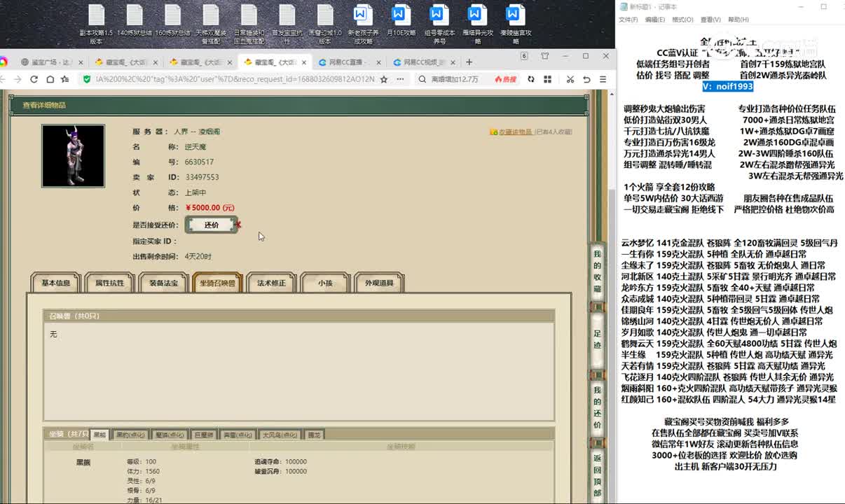
Task: Open 足迹 side panel button
Action: 597,339
